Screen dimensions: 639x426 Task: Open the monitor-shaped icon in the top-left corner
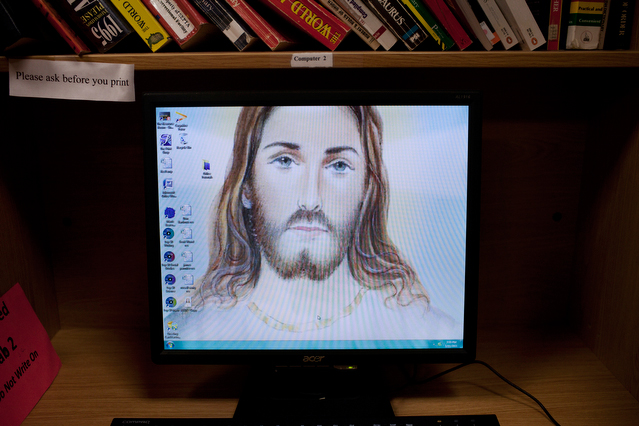click(164, 117)
